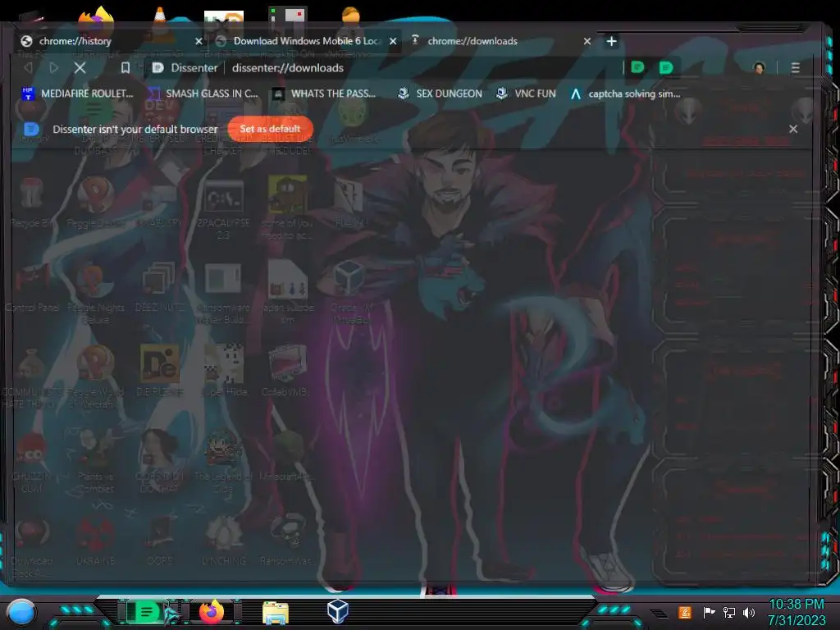
Task: Bookmark this page using the bookmark icon
Action: coord(126,67)
